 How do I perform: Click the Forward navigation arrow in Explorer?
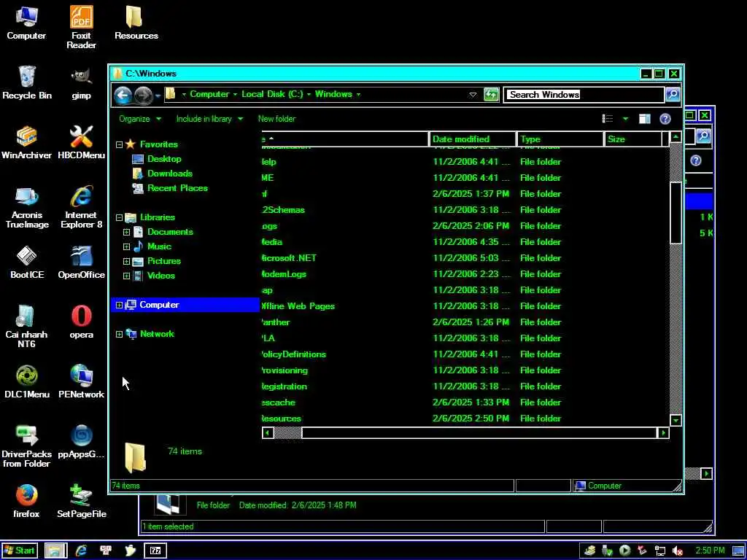pyautogui.click(x=143, y=96)
